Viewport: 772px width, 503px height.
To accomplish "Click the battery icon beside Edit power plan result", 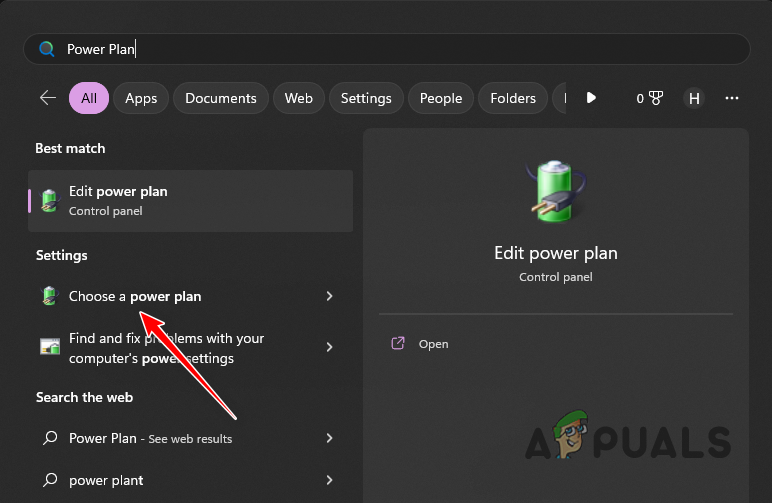I will pos(49,200).
